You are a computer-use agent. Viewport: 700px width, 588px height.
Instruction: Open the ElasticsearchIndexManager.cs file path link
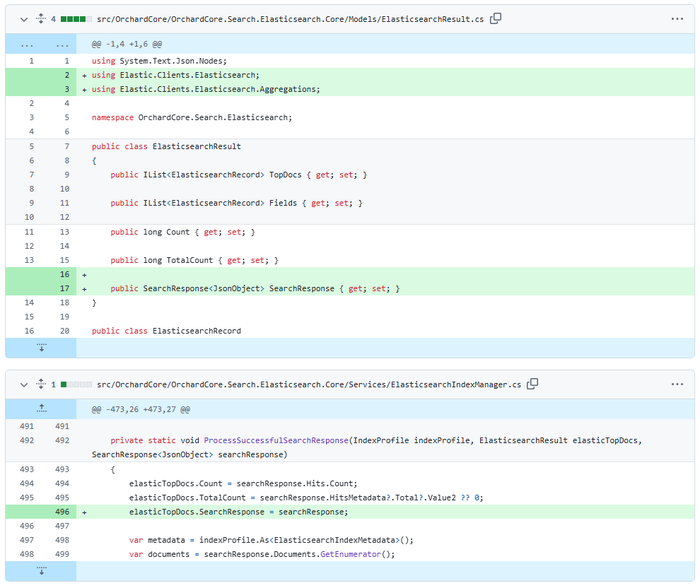tap(308, 384)
